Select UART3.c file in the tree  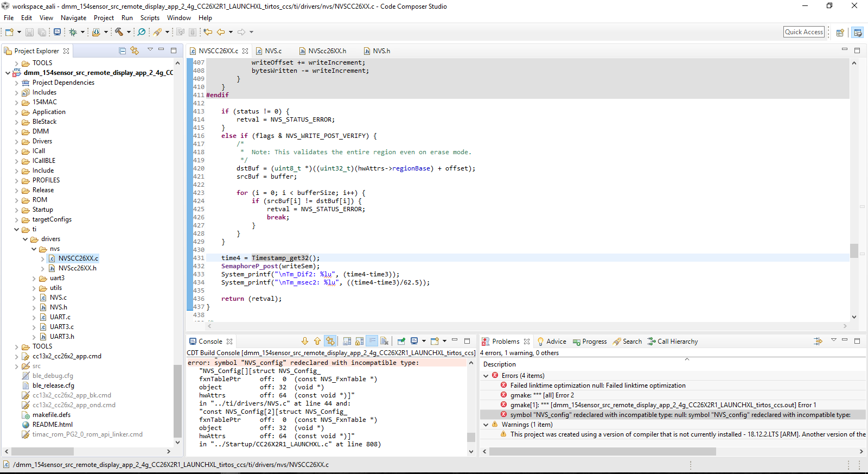click(61, 327)
